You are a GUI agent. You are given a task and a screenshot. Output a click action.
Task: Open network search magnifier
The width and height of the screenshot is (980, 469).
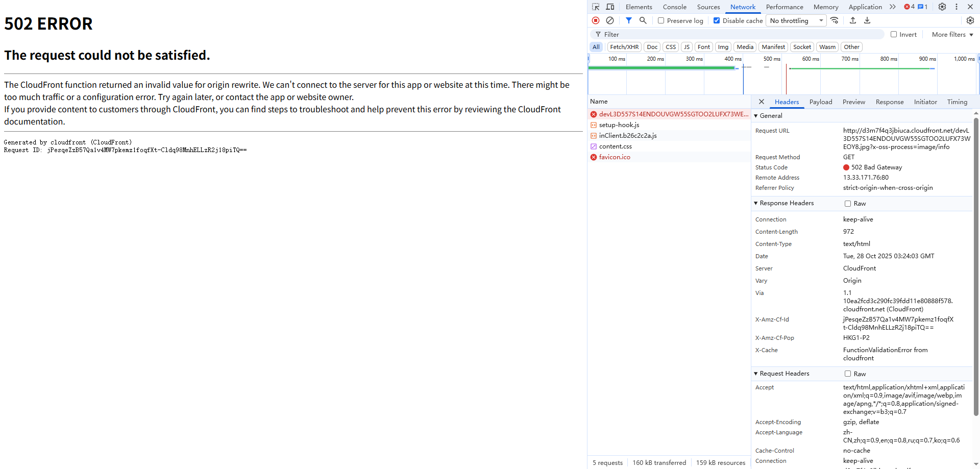coord(643,20)
